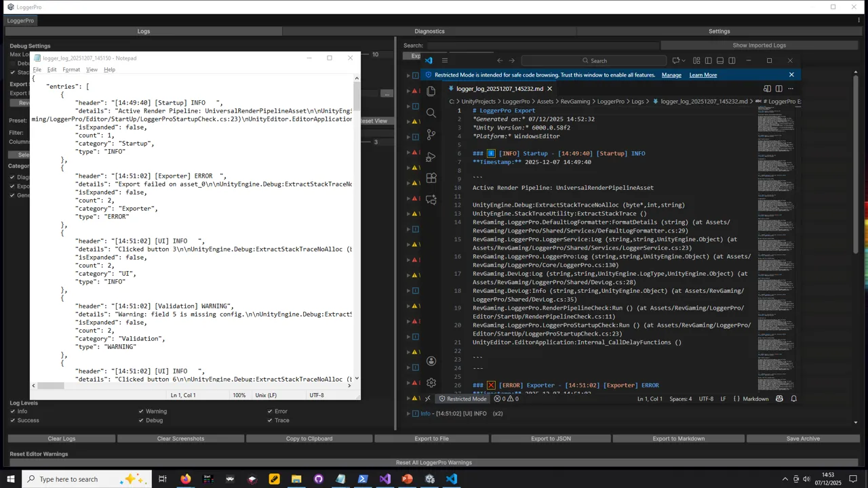Open the Search view in VS Code sidebar
The image size is (868, 488).
431,113
